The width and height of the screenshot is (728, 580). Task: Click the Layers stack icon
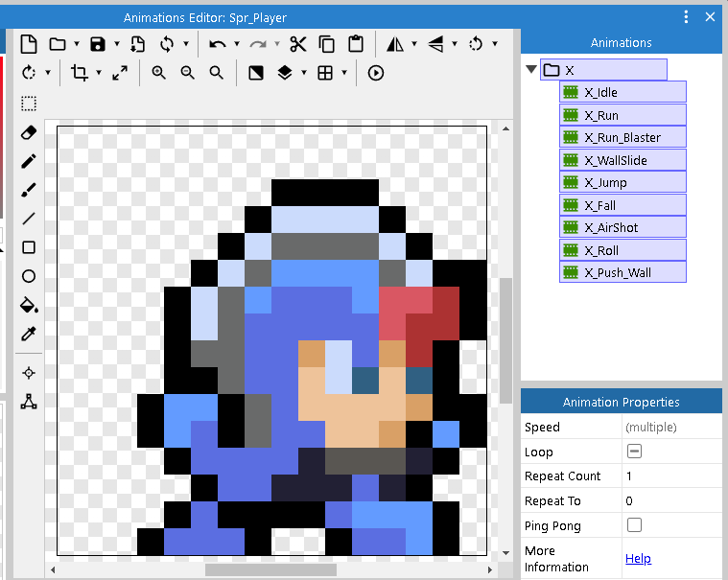[x=285, y=73]
